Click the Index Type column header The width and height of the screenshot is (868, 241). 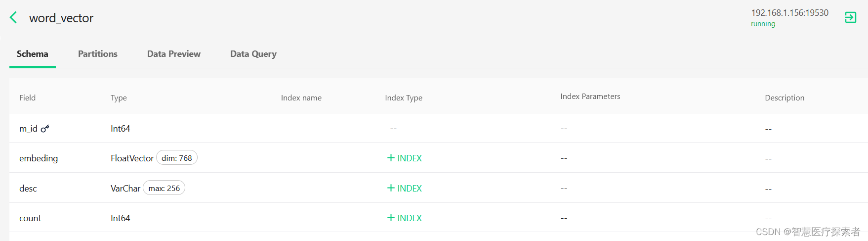pos(404,98)
